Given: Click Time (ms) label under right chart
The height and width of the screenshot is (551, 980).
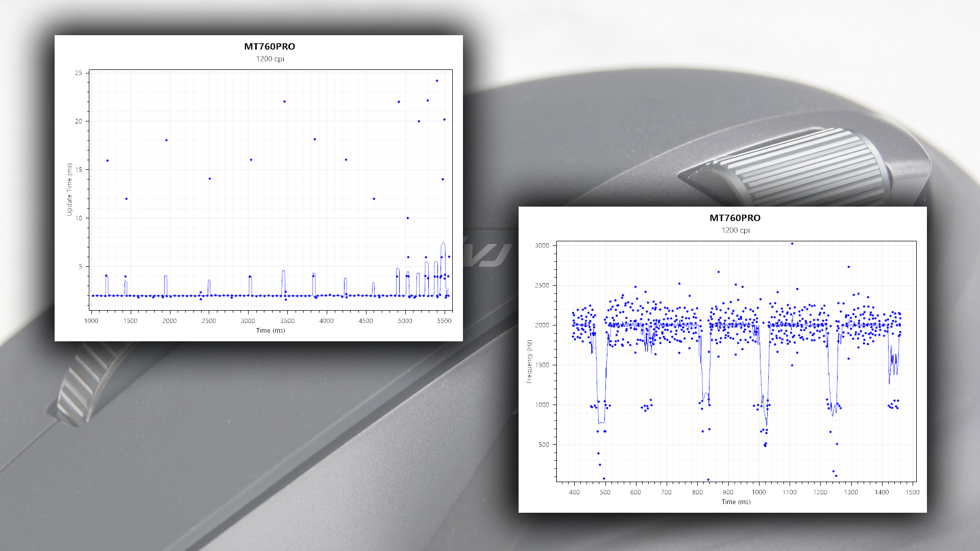Looking at the screenshot, I should pyautogui.click(x=736, y=502).
